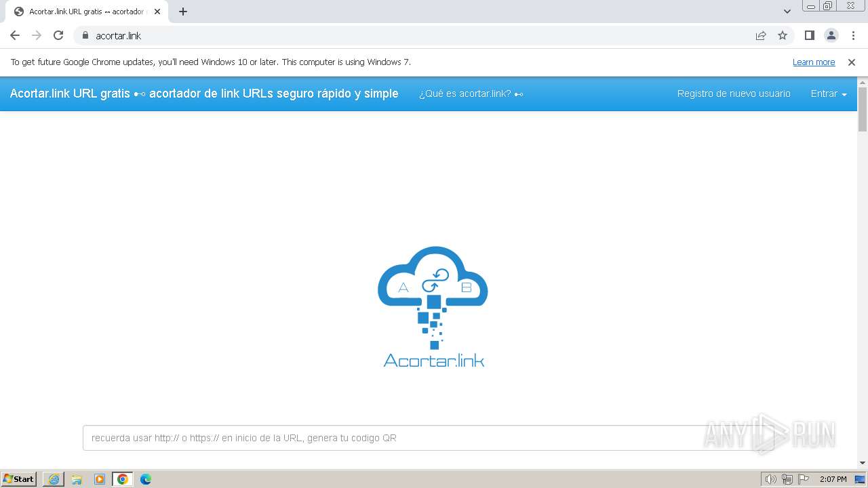This screenshot has height=488, width=868.
Task: Click the system clock showing 2:07 PM
Action: (x=833, y=479)
